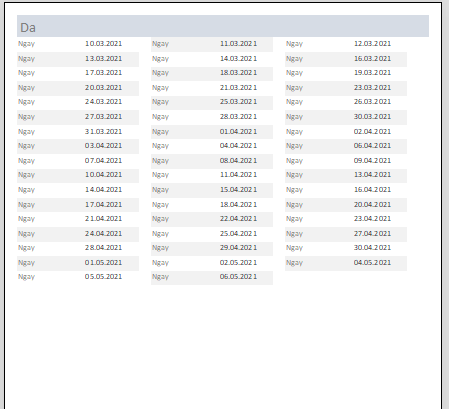Select the date 30.03.2021
Viewport: 449px width, 409px height.
click(x=372, y=117)
